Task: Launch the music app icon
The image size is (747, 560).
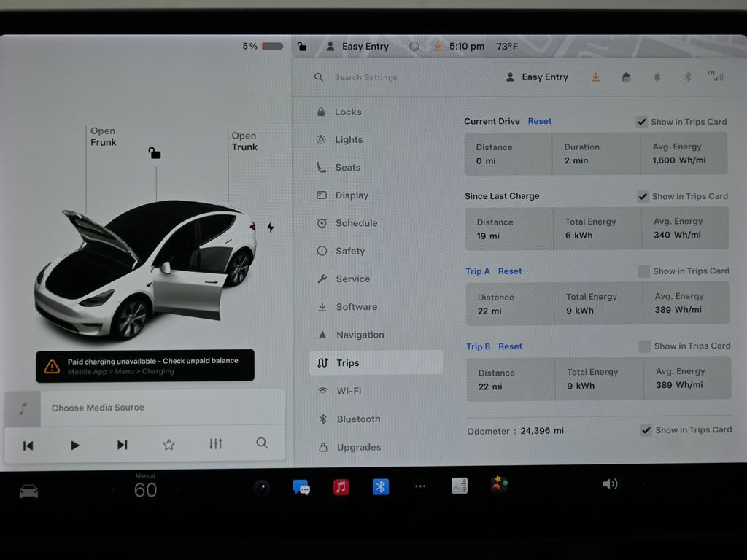Action: [341, 487]
